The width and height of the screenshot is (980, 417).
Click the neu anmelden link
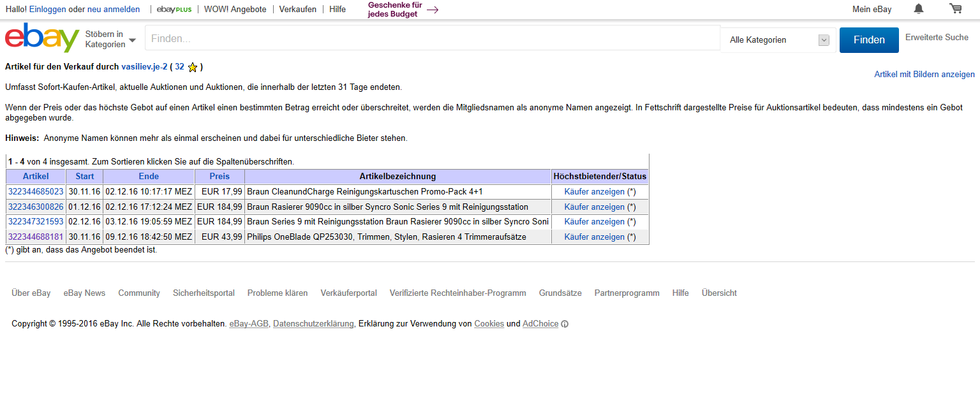(x=114, y=9)
